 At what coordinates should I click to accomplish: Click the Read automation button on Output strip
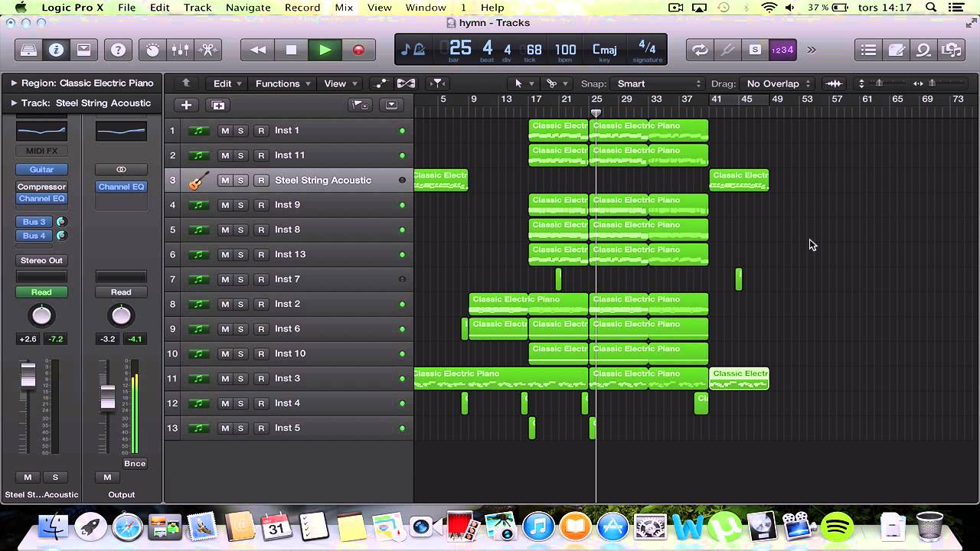click(x=121, y=292)
